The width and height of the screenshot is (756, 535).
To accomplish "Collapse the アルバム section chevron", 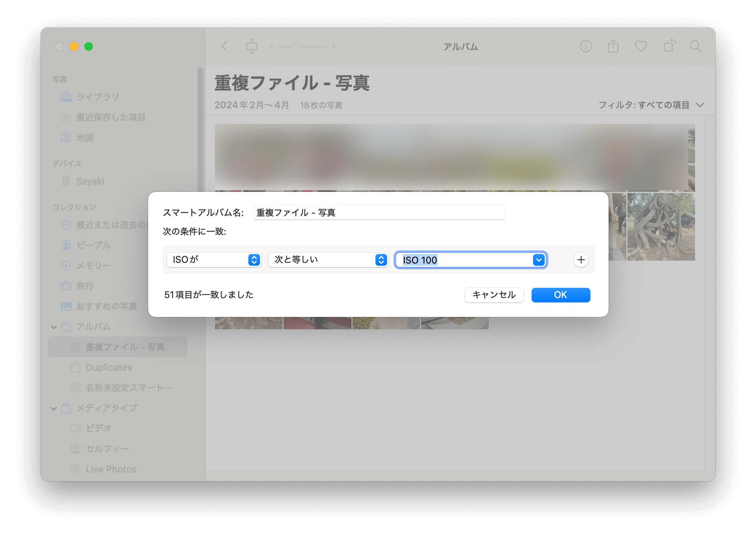I will pyautogui.click(x=54, y=327).
